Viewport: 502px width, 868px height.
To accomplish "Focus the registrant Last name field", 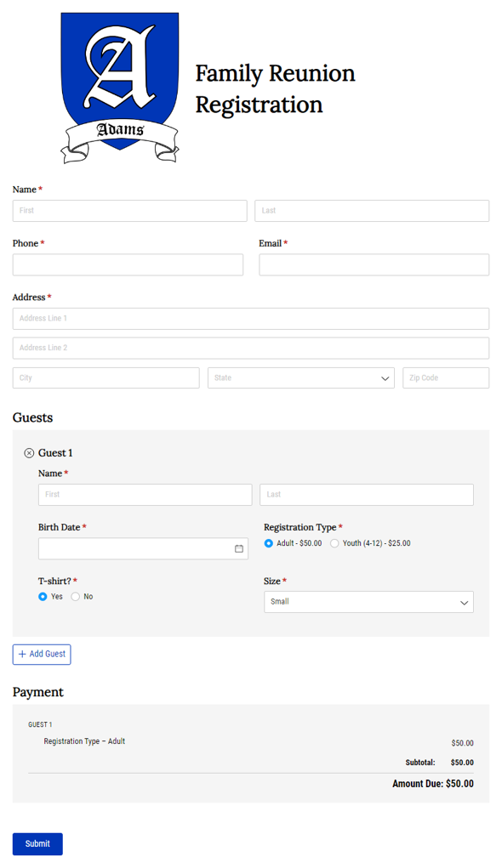I will (x=372, y=211).
